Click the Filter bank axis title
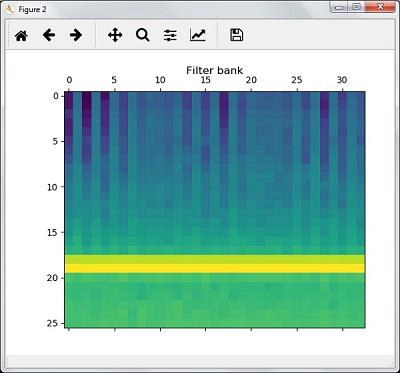Viewport: 400px width, 373px height. click(214, 70)
